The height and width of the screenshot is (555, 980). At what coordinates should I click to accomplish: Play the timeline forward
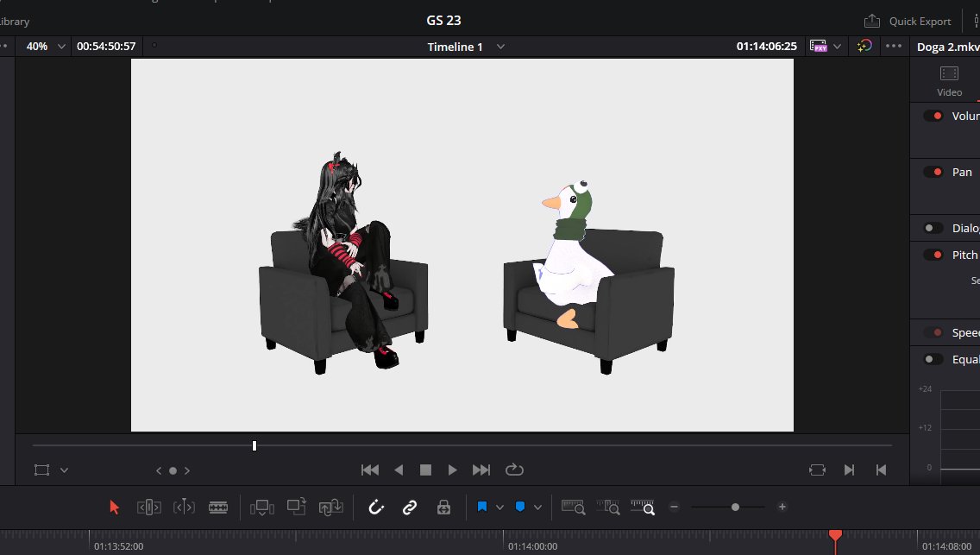click(453, 470)
